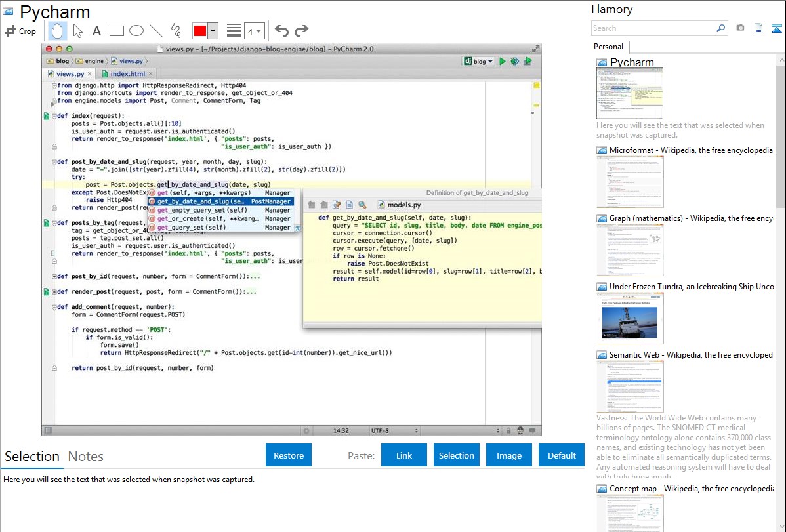Undo the last annotation

coord(281,31)
